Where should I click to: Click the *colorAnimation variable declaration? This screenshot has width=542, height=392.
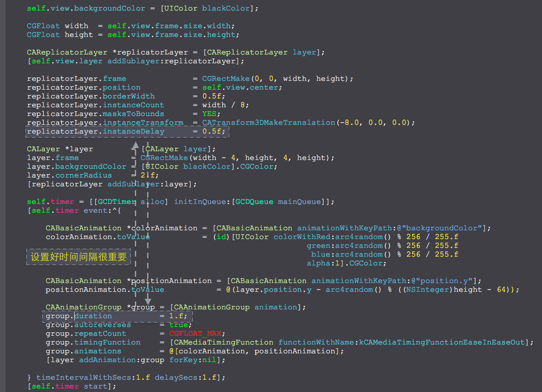pyautogui.click(x=162, y=228)
